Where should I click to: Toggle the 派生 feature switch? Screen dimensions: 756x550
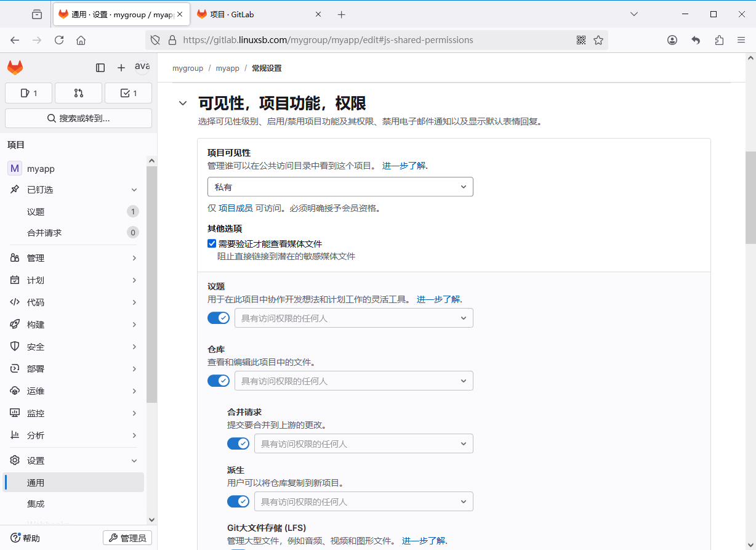point(238,501)
